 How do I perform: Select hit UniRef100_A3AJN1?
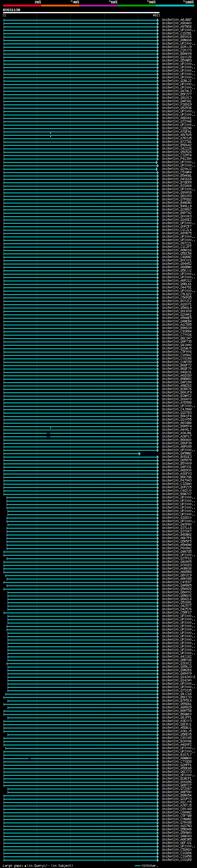(177, 433)
